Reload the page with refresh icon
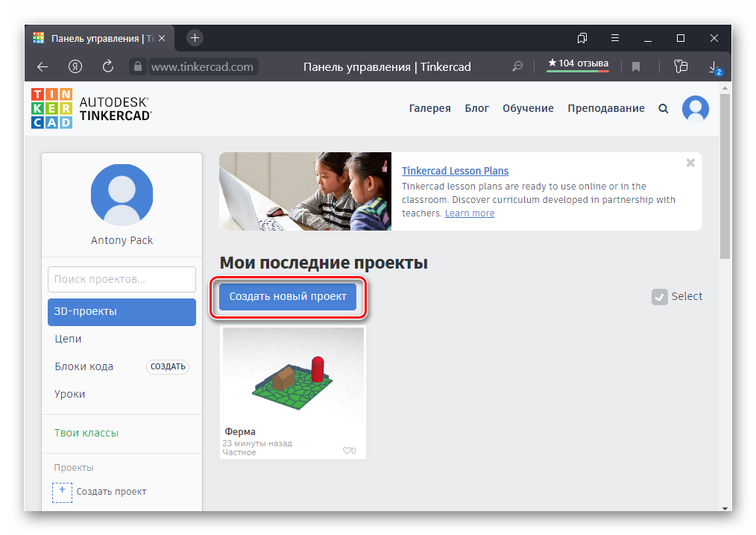Image resolution: width=756 pixels, height=535 pixels. [108, 66]
